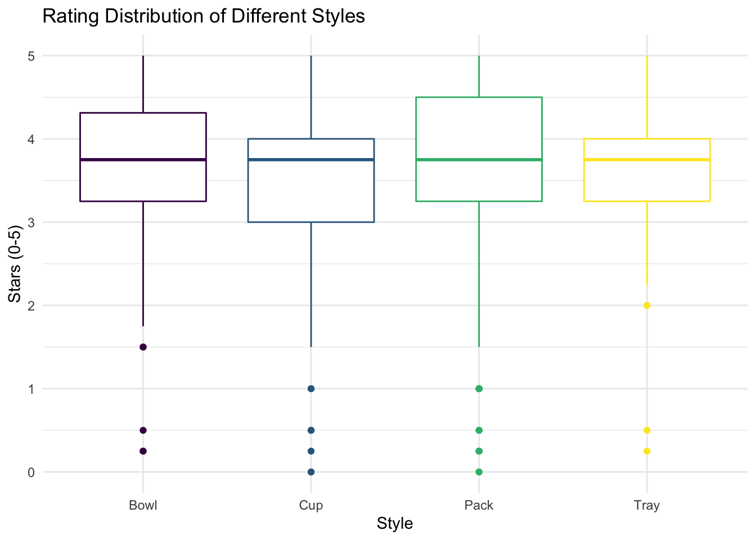The image size is (756, 540).
Task: Click the "Style" x-axis title
Action: tap(395, 524)
